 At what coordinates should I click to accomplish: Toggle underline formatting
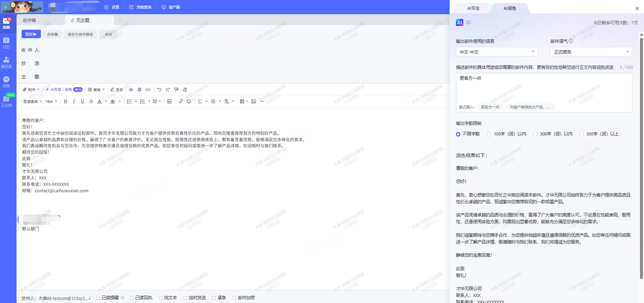(82, 101)
